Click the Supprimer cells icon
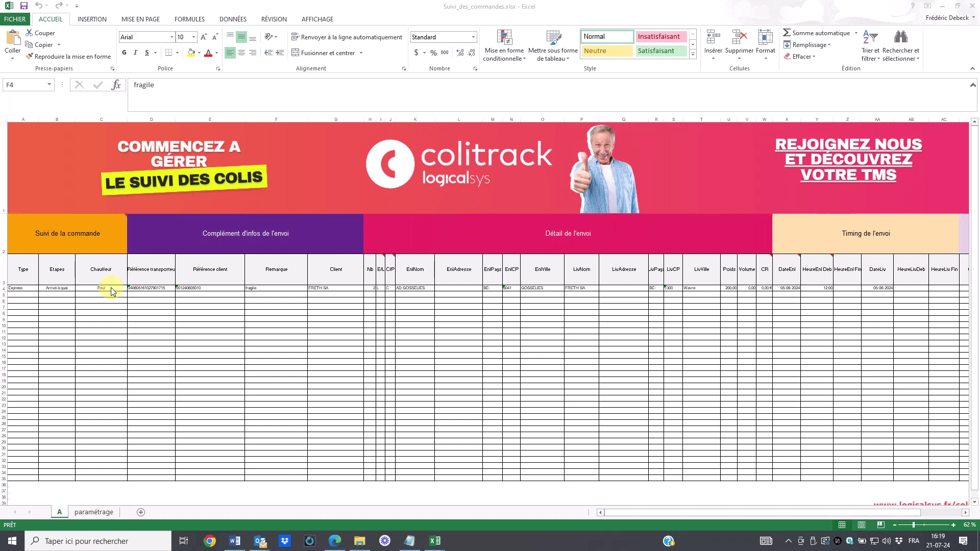Viewport: 980px width, 551px height. [x=739, y=38]
